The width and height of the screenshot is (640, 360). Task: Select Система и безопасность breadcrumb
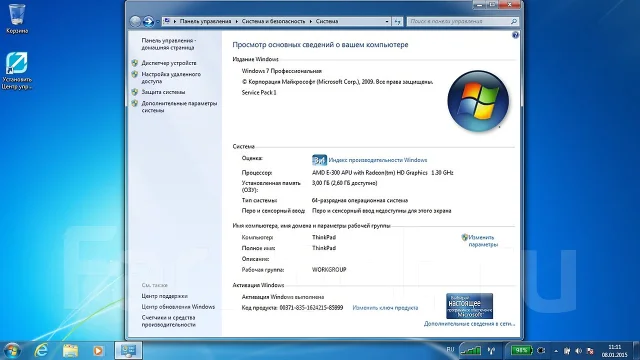click(273, 21)
